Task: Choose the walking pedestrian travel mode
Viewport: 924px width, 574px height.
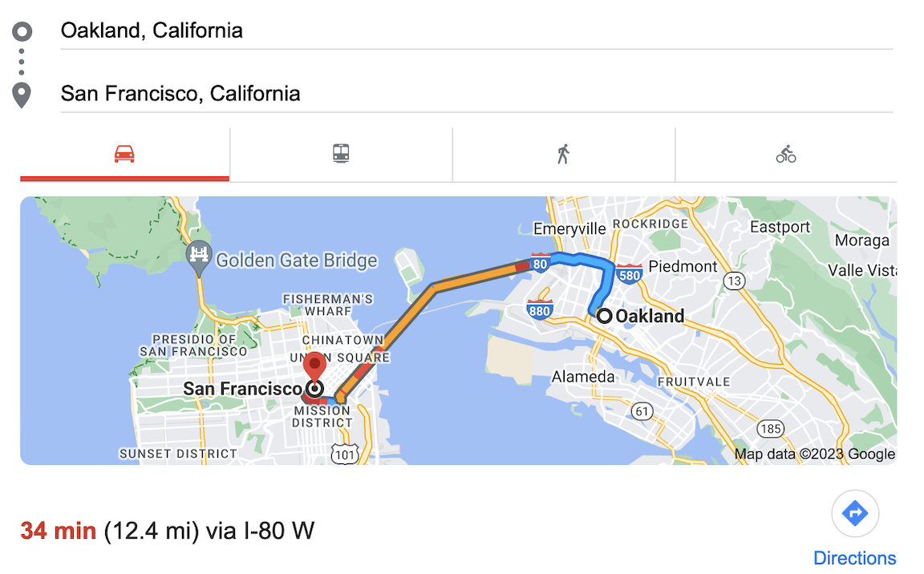Action: tap(563, 154)
